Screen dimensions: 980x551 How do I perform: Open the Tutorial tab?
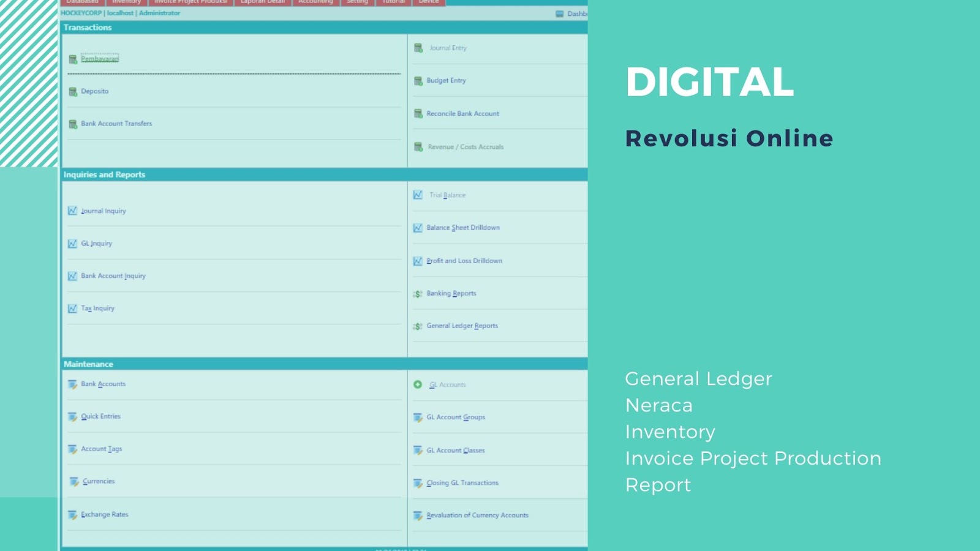[x=394, y=2]
